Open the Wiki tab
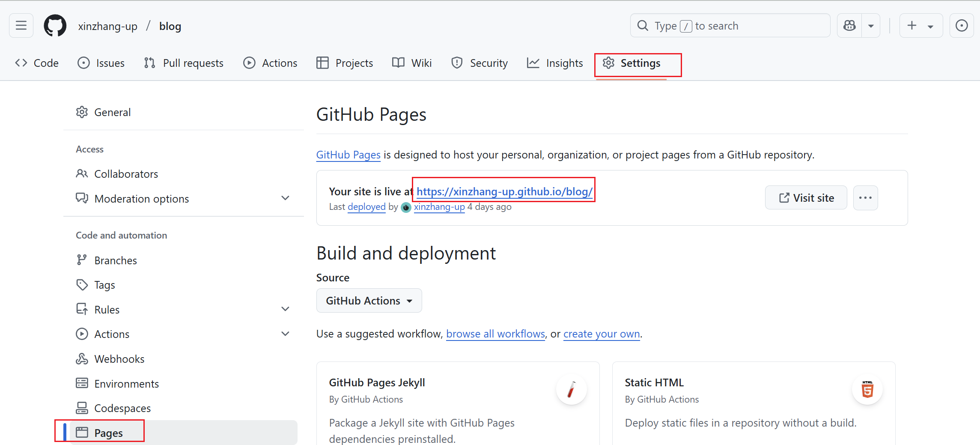 click(x=412, y=63)
